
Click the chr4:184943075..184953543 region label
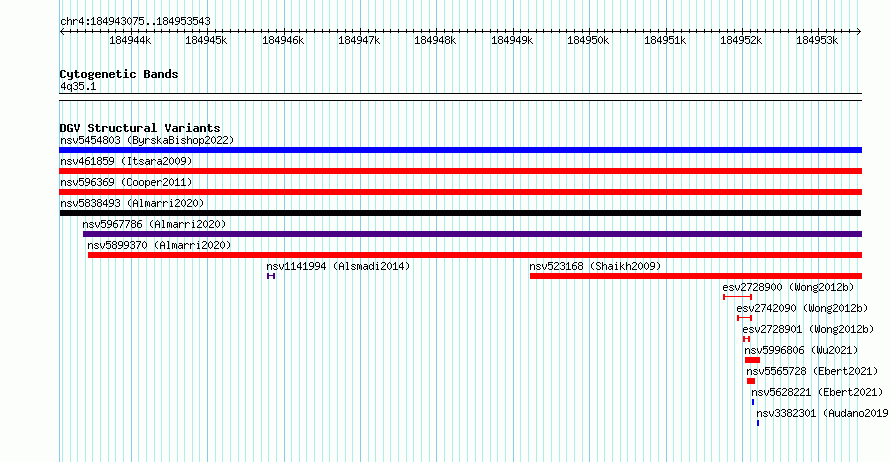click(135, 21)
